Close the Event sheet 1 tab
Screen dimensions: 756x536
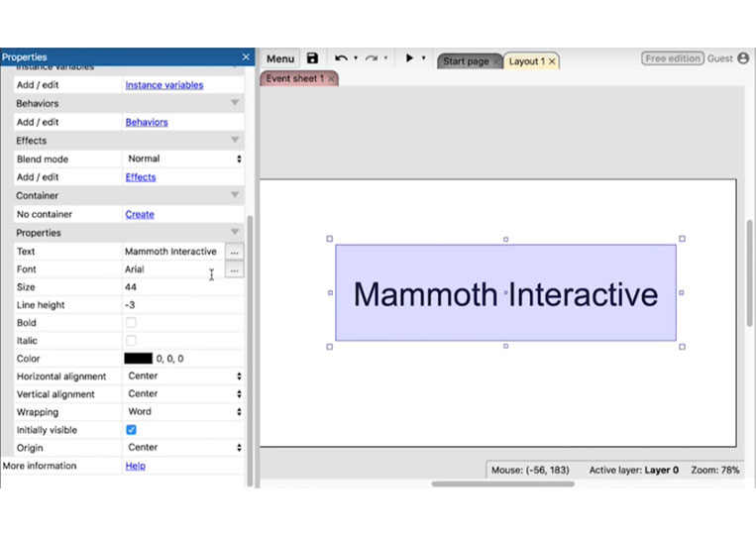click(x=331, y=78)
